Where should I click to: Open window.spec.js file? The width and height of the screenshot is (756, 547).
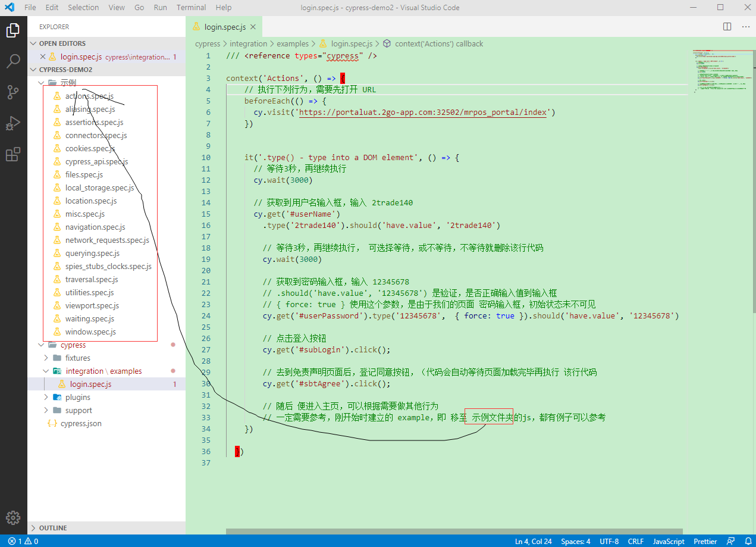pos(90,332)
